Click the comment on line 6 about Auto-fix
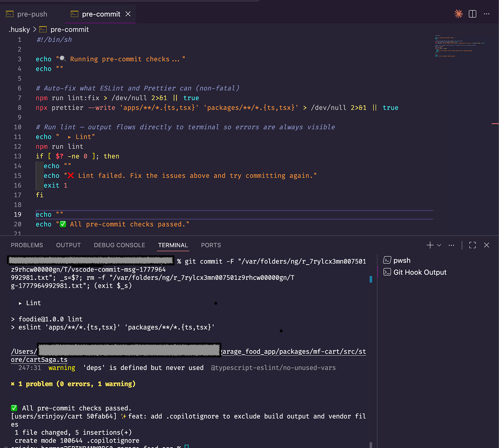The image size is (499, 448). [x=138, y=88]
